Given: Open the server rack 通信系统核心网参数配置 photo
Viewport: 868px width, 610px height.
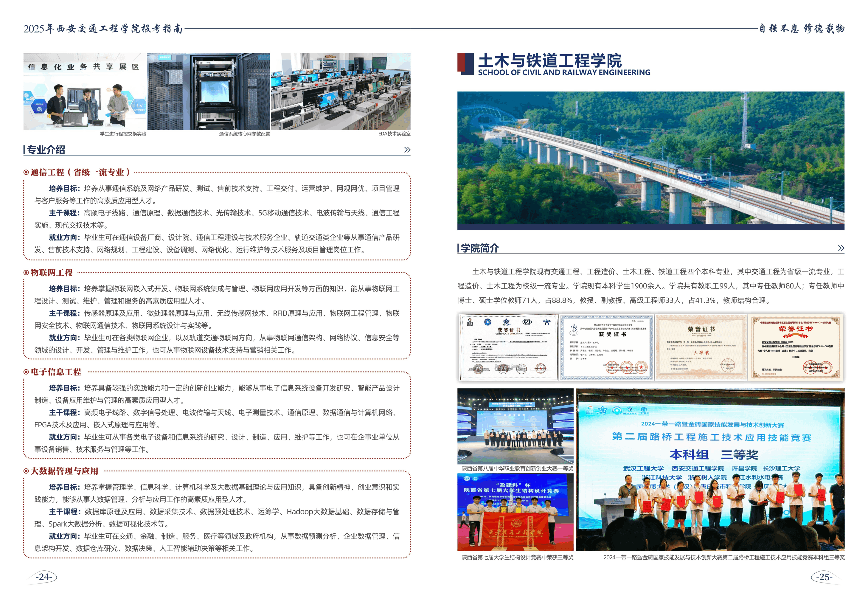Looking at the screenshot, I should 209,91.
